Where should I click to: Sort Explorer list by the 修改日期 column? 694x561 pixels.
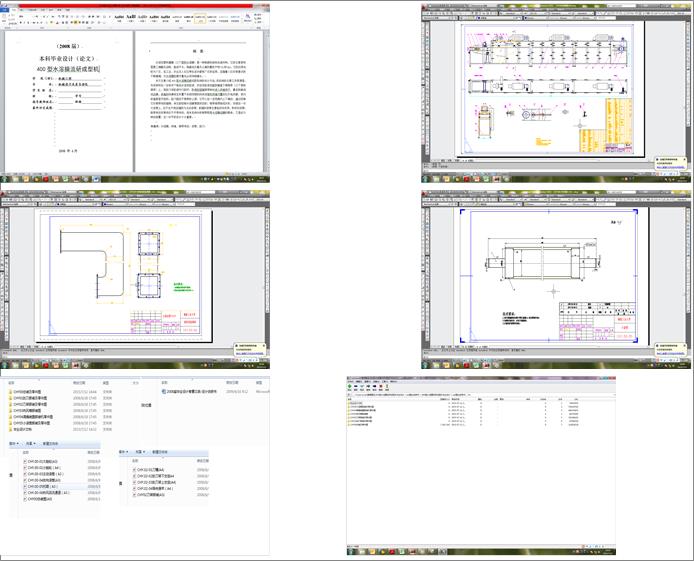coord(79,383)
